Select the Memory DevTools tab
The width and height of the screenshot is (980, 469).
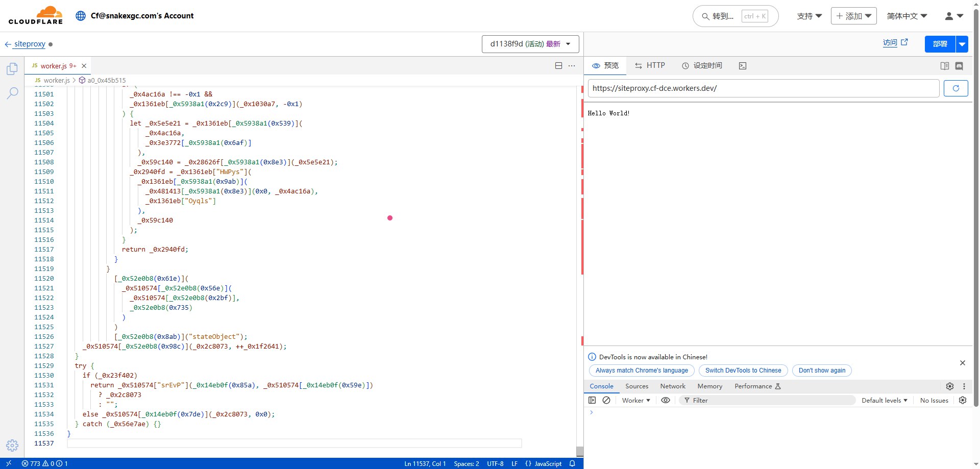(x=709, y=386)
